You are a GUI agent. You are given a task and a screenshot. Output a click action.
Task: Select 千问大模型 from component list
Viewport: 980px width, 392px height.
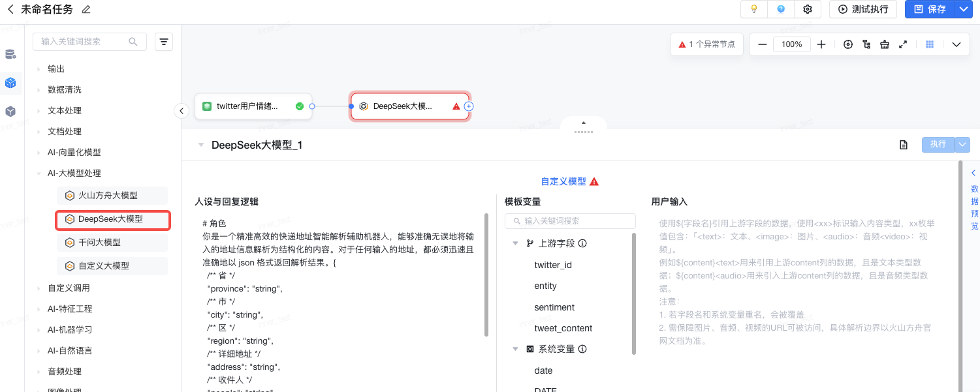[x=99, y=243]
